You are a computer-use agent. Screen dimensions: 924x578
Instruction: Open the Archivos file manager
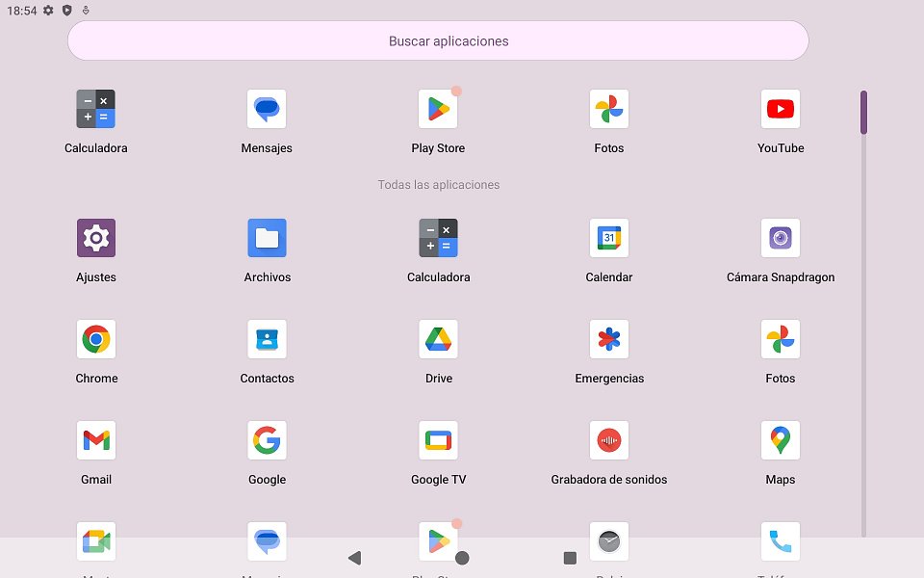coord(267,238)
